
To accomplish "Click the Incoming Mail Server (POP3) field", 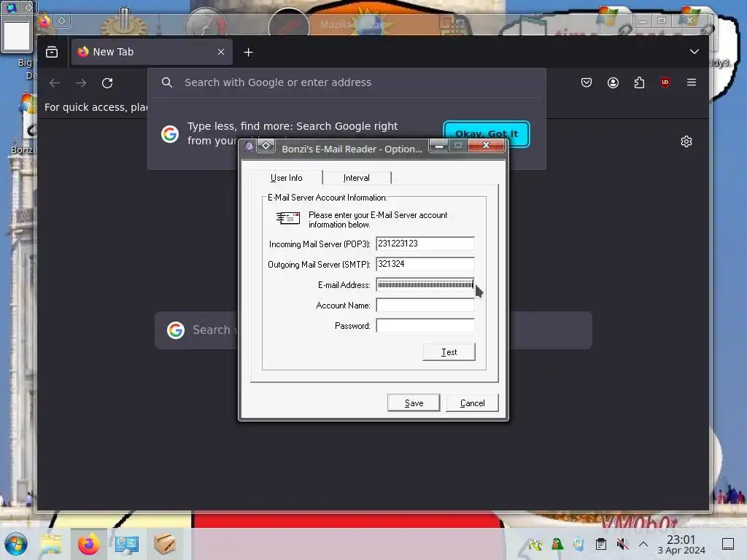I will tap(425, 244).
